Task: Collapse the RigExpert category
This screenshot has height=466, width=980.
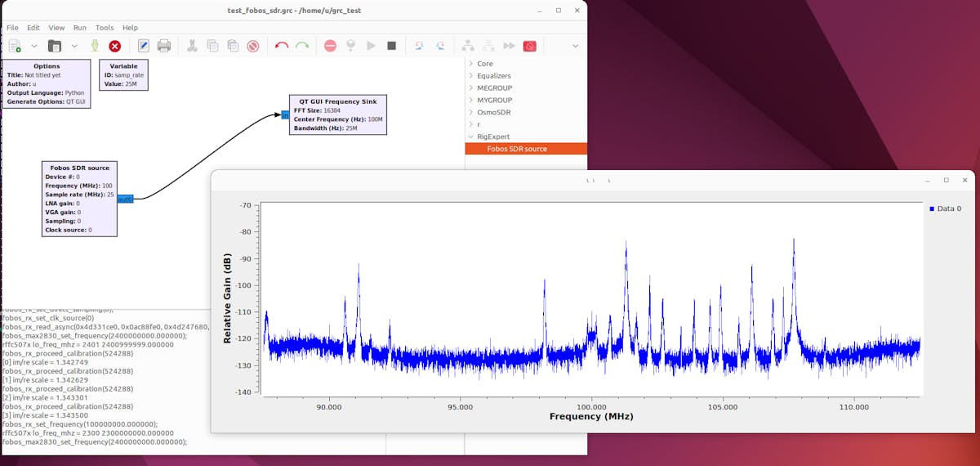Action: point(471,137)
